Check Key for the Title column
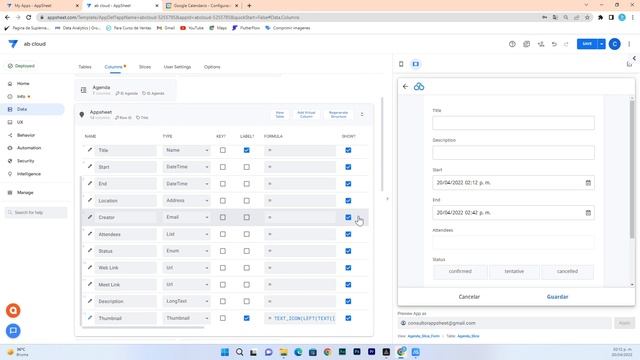 (222, 150)
